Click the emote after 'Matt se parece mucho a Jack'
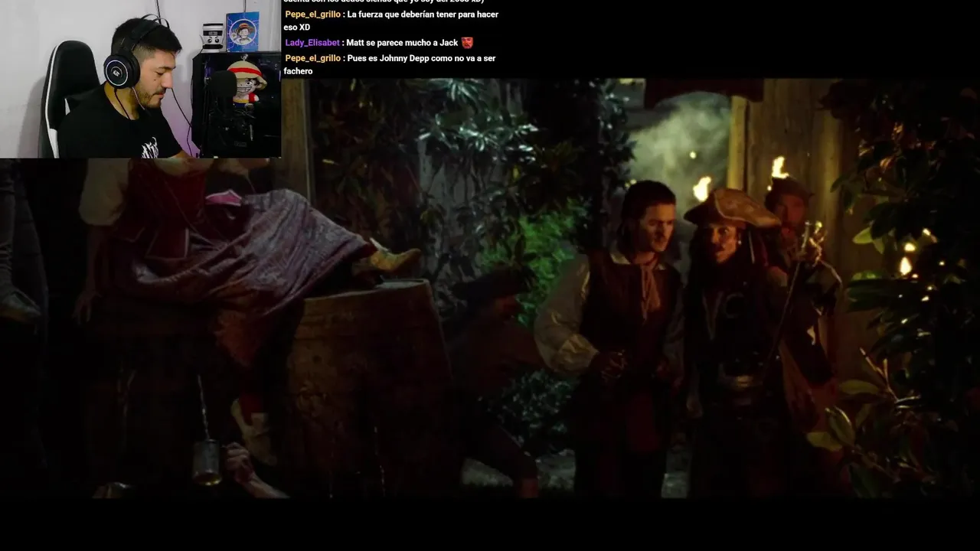Viewport: 980px width, 551px height. pos(467,43)
